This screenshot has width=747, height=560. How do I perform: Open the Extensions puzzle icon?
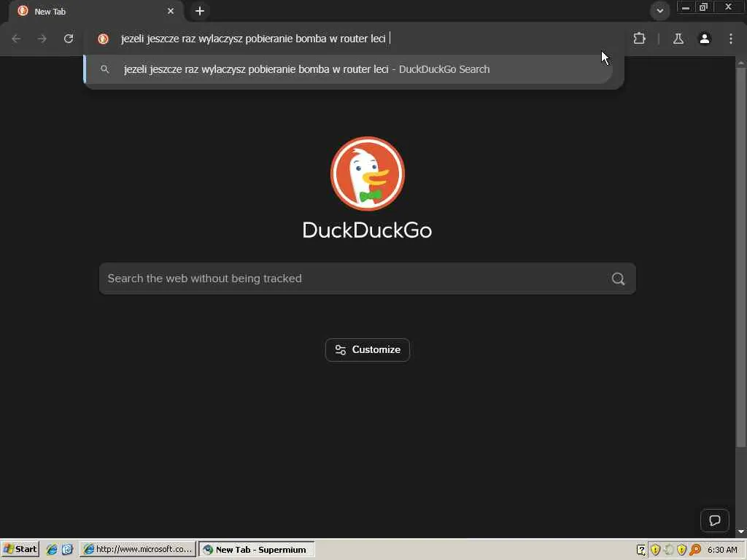point(639,39)
